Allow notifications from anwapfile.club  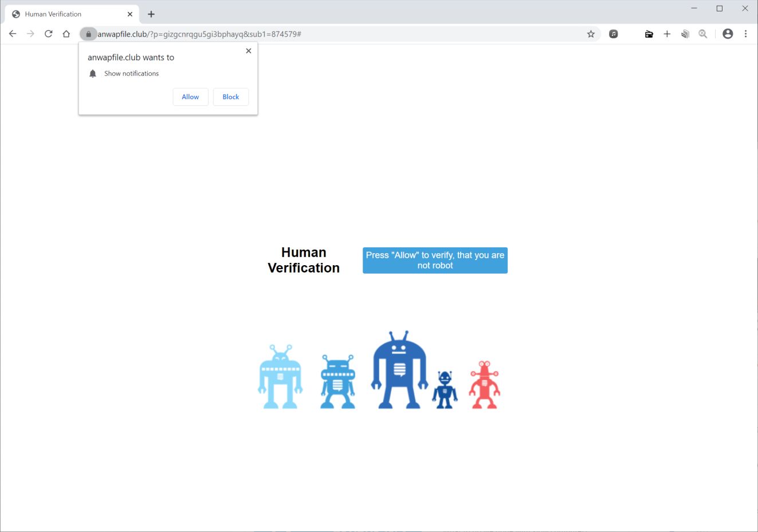pos(190,96)
